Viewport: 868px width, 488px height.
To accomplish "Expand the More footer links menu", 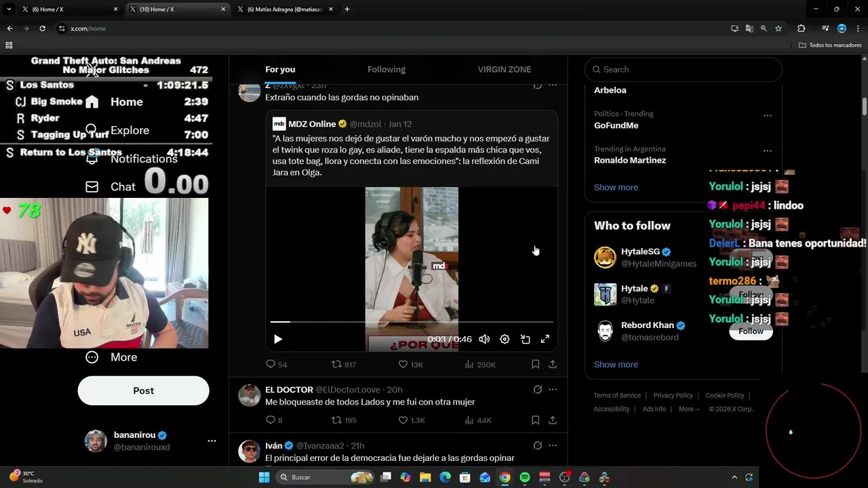I will click(x=690, y=409).
